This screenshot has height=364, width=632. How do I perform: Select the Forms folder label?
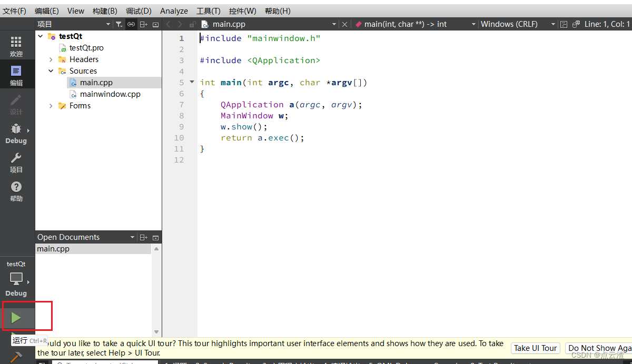point(80,106)
